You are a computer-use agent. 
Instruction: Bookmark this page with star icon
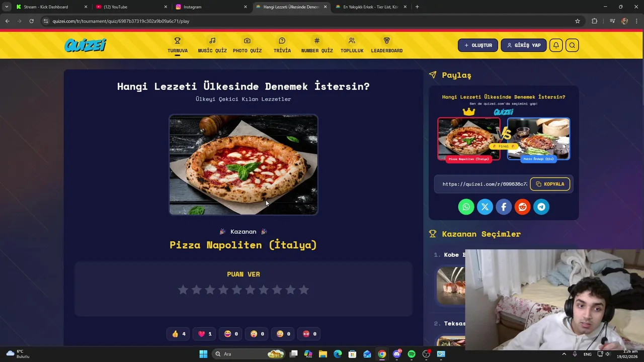pyautogui.click(x=578, y=21)
